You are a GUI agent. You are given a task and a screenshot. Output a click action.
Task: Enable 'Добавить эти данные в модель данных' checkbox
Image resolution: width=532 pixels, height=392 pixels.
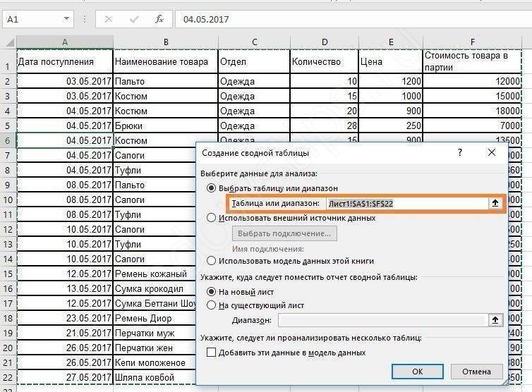pos(211,353)
